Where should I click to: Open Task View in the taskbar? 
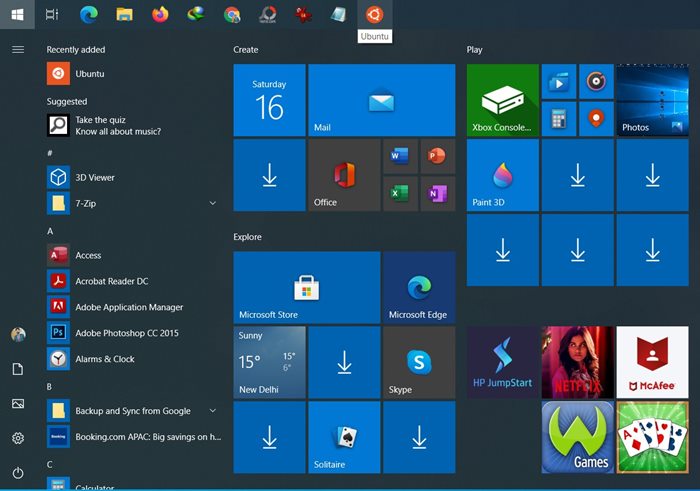(52, 15)
